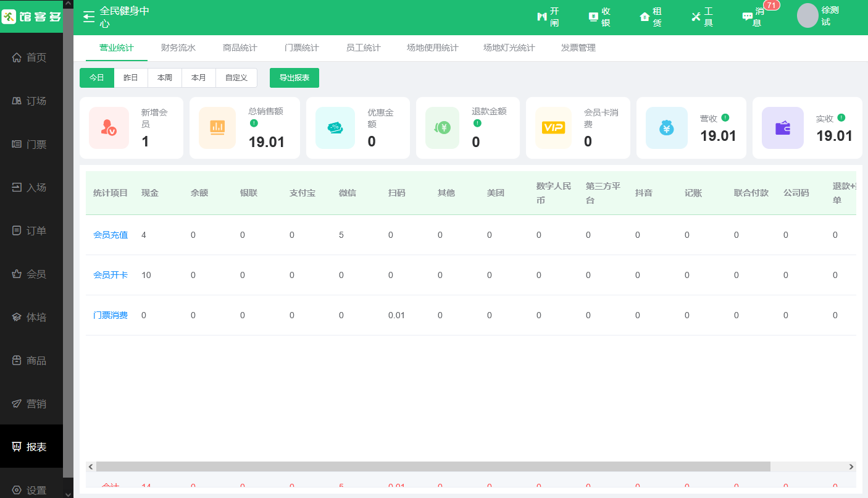Click the 总销售额 chart icon
868x498 pixels.
(x=217, y=128)
